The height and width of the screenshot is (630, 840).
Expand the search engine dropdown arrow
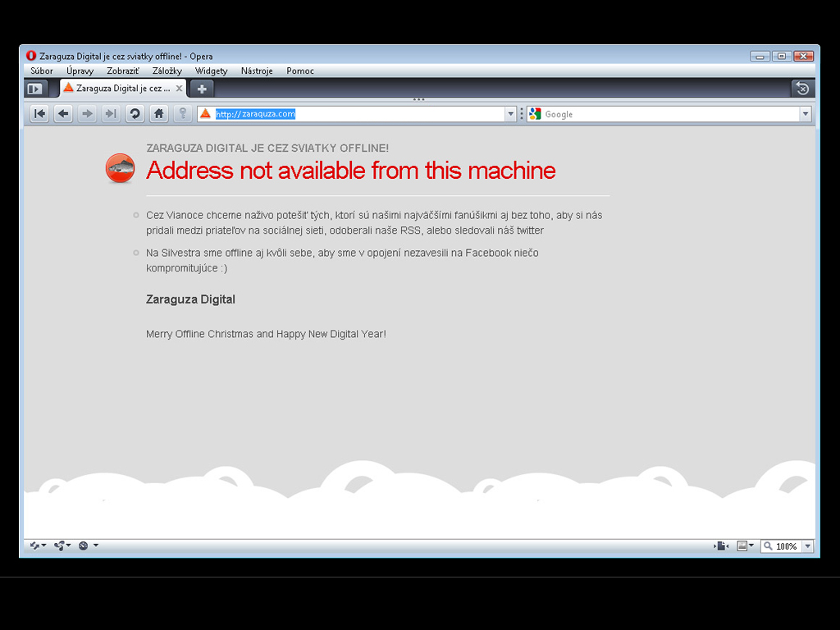point(806,113)
